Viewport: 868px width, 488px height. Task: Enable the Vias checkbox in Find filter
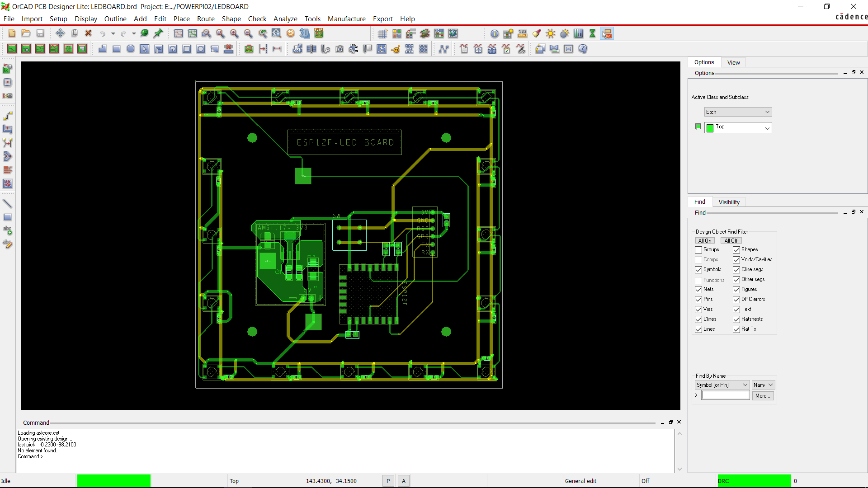click(698, 309)
